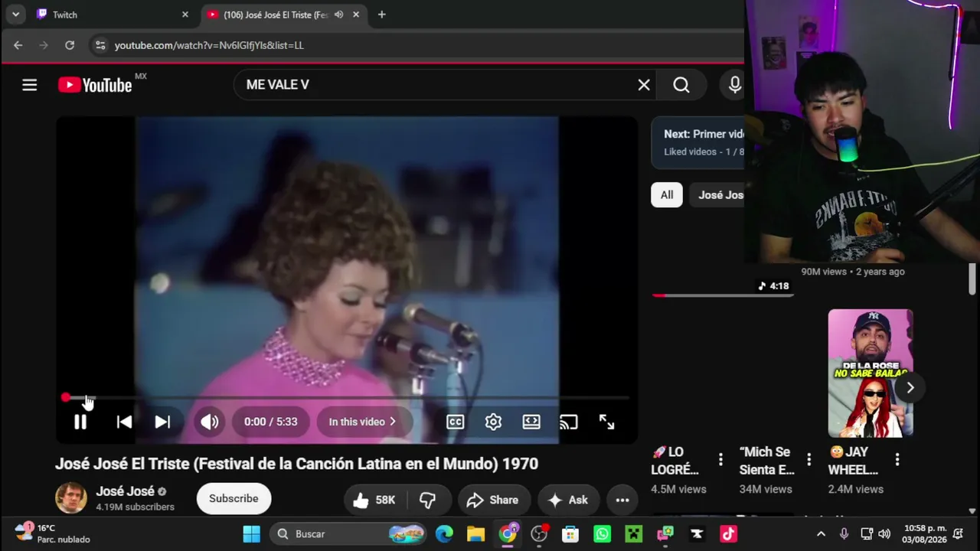This screenshot has height=551, width=980.
Task: Open options for Mich Se Sienta Short
Action: (808, 460)
